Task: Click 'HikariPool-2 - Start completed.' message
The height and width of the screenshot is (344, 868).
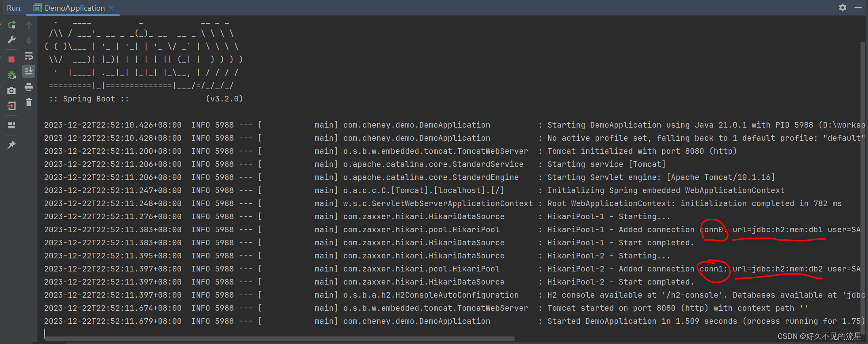Action: coord(621,282)
